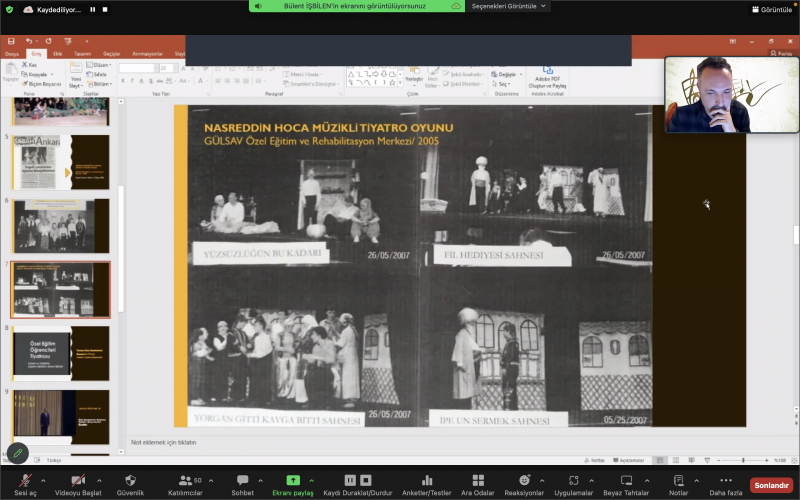Select the Giriş ribbon tab
The height and width of the screenshot is (500, 800).
[x=36, y=54]
